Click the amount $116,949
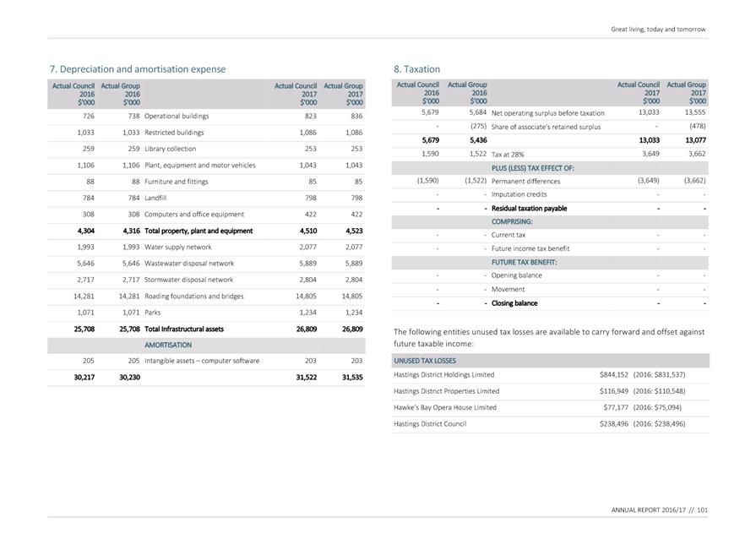 coord(614,391)
